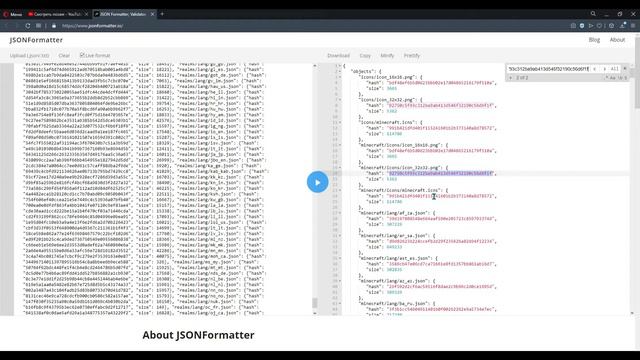Close the editor search box
This screenshot has width=640, height=360.
point(624,69)
